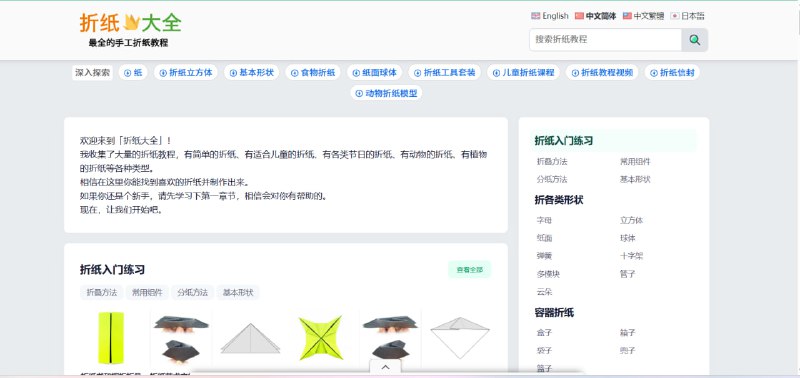The height and width of the screenshot is (378, 800).
Task: Open the 纸 explore tag
Action: coord(133,72)
